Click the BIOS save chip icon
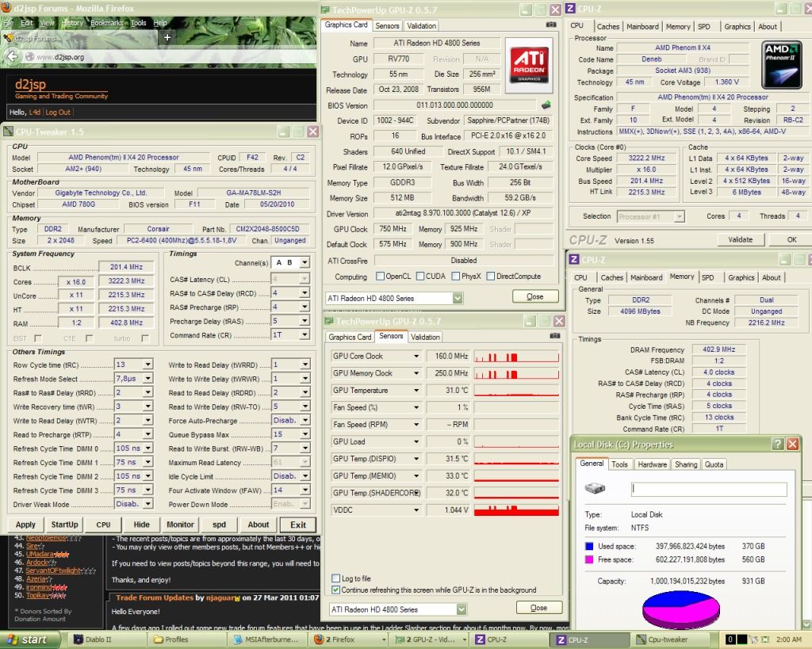This screenshot has height=649, width=812. 546,105
